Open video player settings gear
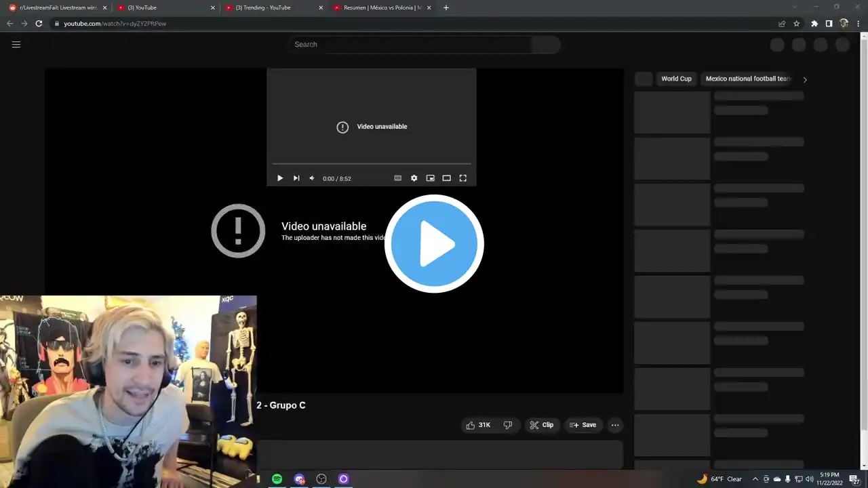Image resolution: width=868 pixels, height=488 pixels. click(x=414, y=178)
